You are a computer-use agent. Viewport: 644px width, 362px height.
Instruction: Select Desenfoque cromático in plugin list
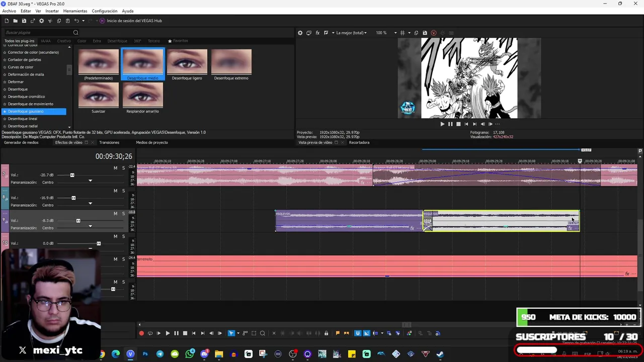pos(26,97)
